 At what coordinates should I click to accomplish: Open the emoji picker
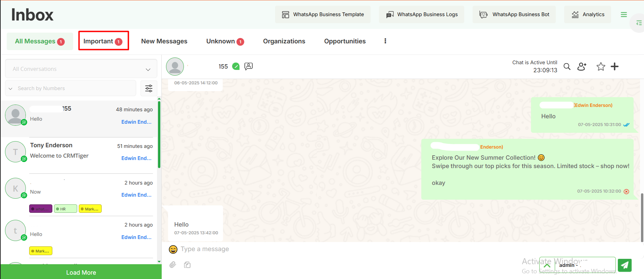(173, 249)
